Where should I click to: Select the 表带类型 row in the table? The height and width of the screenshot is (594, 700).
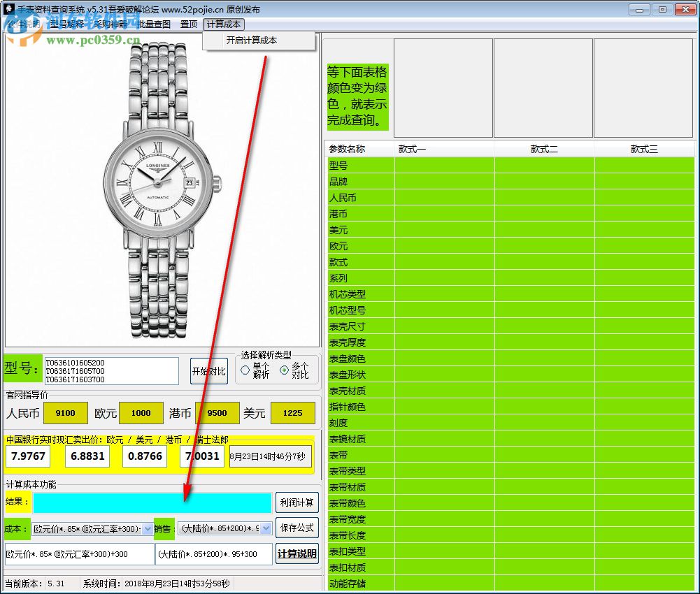tap(511, 471)
